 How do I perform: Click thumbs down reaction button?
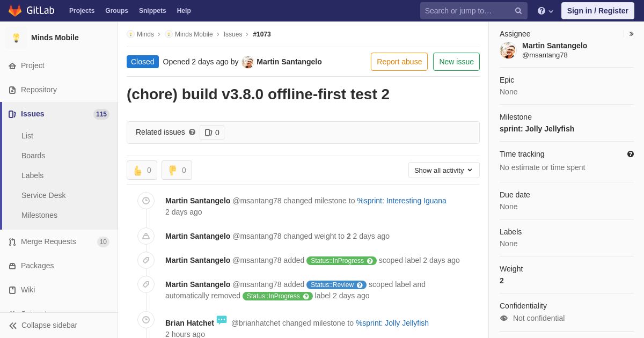coord(177,170)
